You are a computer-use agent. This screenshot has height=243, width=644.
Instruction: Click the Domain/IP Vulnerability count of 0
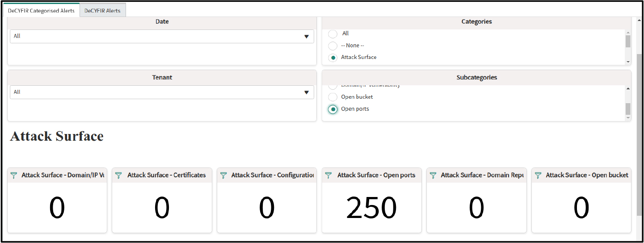pos(57,209)
